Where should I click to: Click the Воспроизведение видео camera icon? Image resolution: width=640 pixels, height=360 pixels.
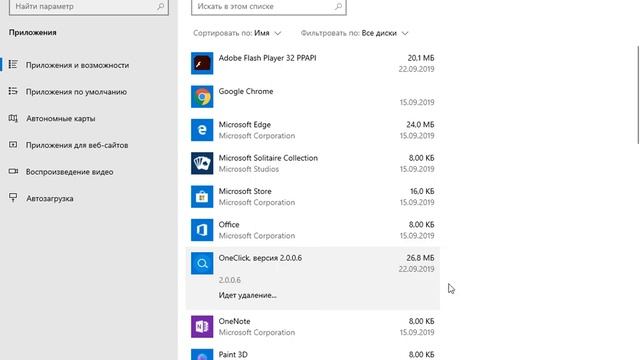click(13, 171)
